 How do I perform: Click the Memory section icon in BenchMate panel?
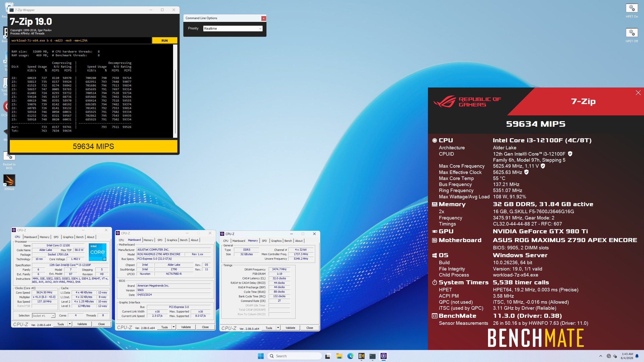tap(434, 204)
